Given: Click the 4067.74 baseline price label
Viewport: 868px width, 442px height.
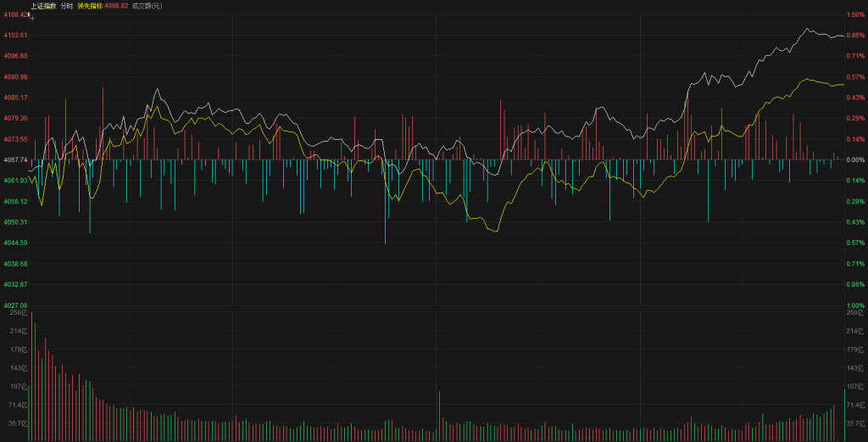Looking at the screenshot, I should click(x=14, y=159).
